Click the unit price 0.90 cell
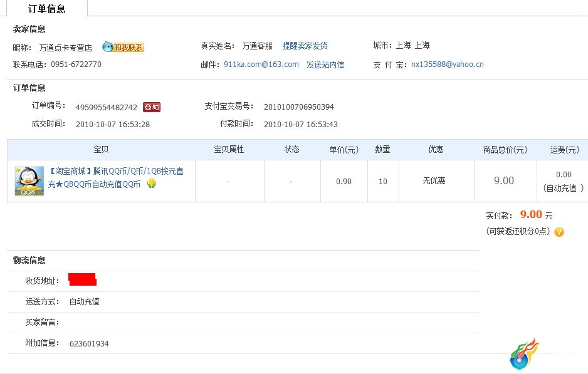The image size is (588, 374). click(344, 182)
